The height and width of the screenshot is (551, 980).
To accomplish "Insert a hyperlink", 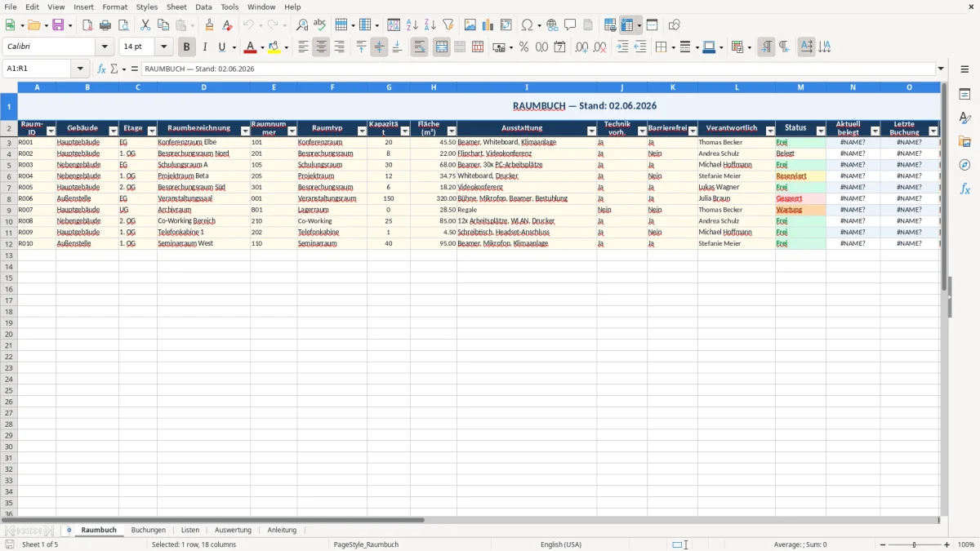I will pyautogui.click(x=552, y=25).
